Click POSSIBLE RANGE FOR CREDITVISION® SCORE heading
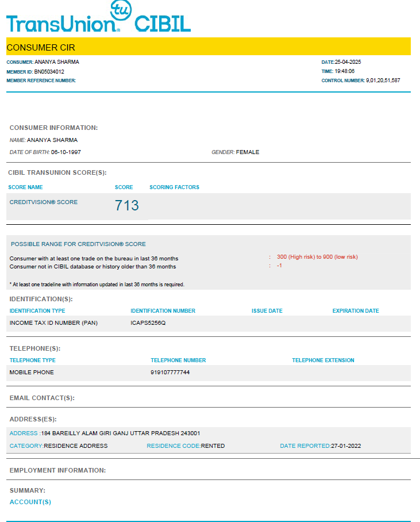 tap(78, 244)
